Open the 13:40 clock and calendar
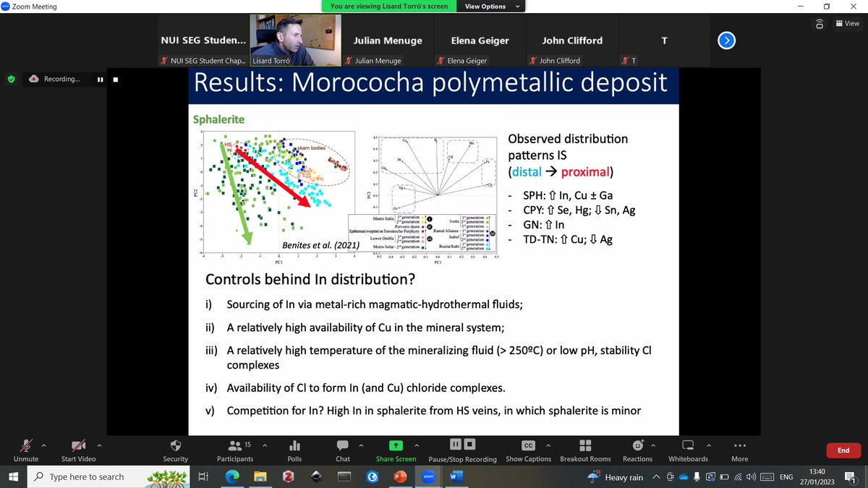Screen dimensions: 868x488 [x=816, y=477]
